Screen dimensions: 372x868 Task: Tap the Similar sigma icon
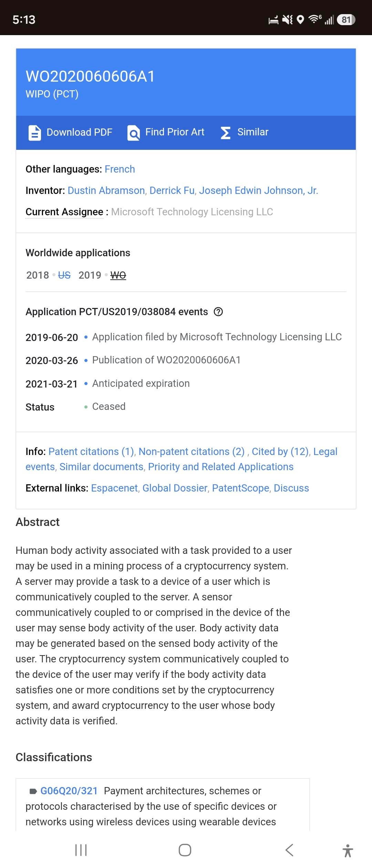(225, 133)
